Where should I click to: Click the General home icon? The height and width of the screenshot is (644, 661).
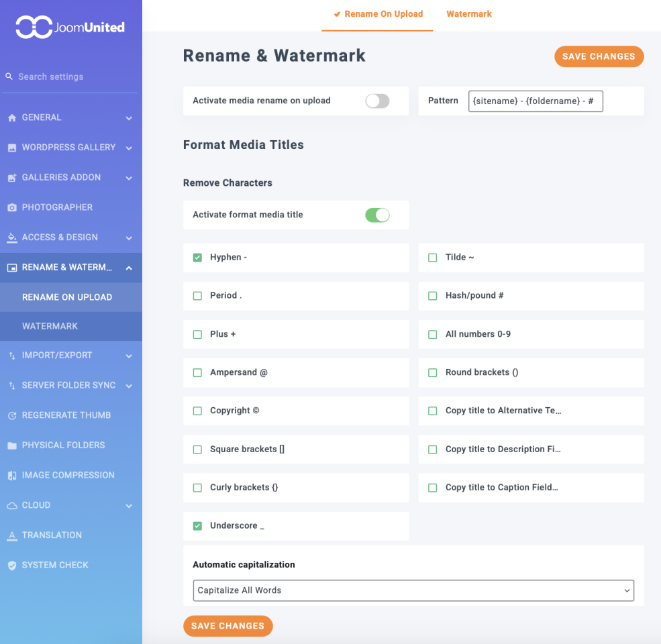(12, 118)
